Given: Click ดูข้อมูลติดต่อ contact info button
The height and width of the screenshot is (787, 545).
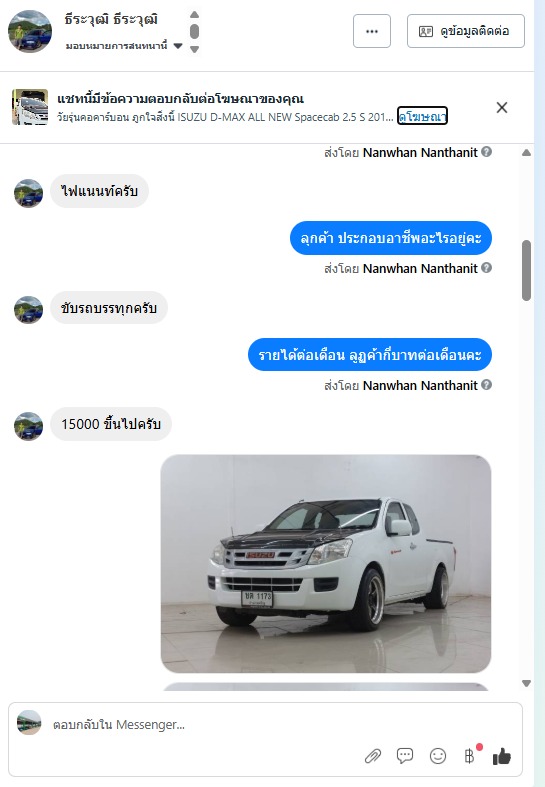Looking at the screenshot, I should pos(466,31).
